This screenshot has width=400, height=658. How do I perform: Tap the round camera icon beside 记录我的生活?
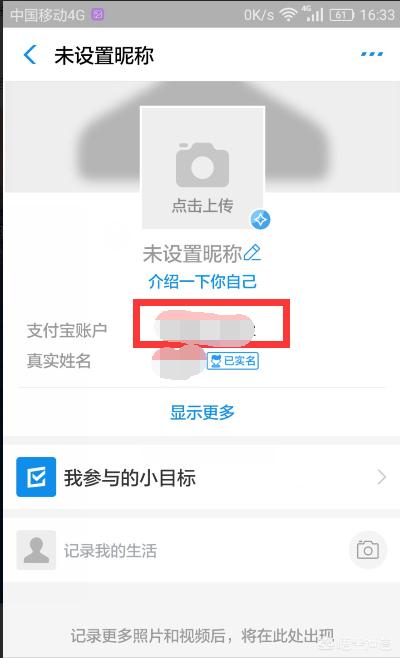(368, 550)
